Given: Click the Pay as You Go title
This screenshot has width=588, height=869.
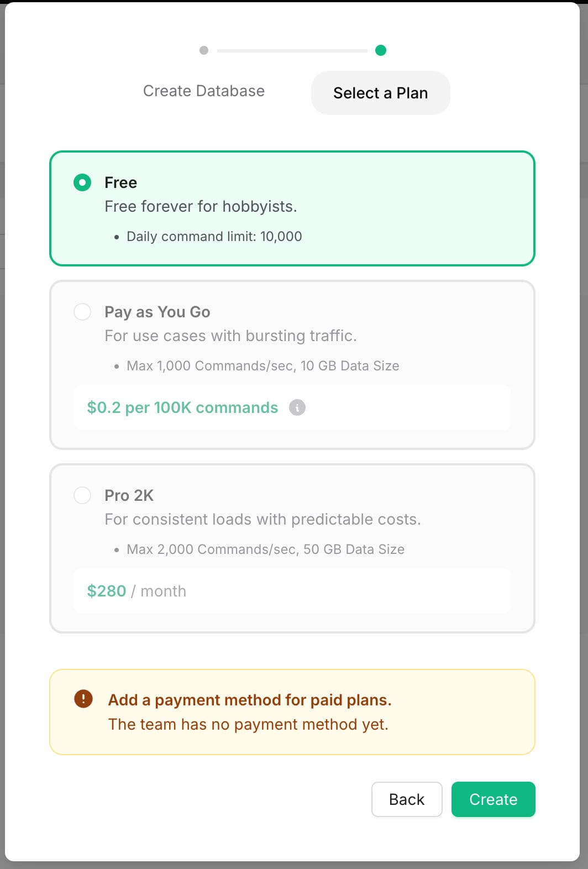Looking at the screenshot, I should click(x=158, y=312).
